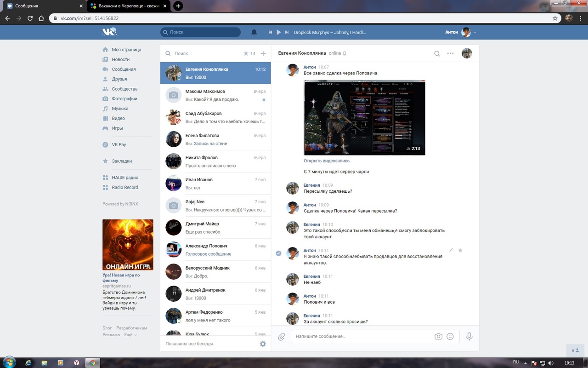Open the chat actions three-dots menu

point(450,53)
